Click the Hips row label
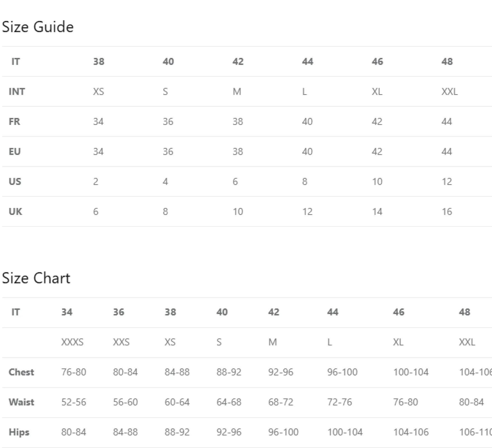This screenshot has height=448, width=492. 19,432
